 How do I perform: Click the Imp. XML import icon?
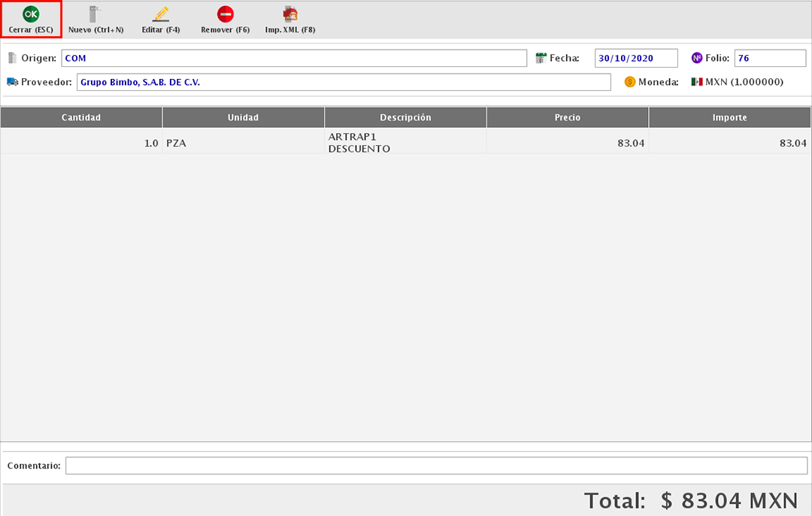(x=289, y=14)
